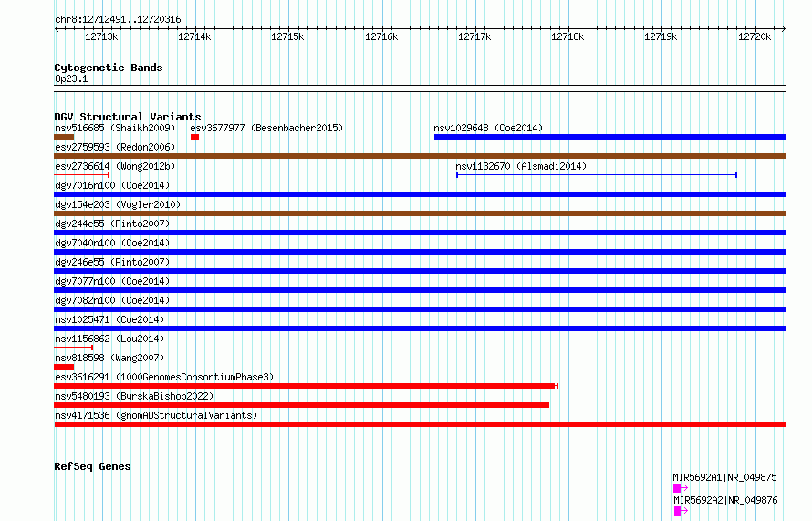Click the blue nsv1025471 variant bar

(420, 328)
